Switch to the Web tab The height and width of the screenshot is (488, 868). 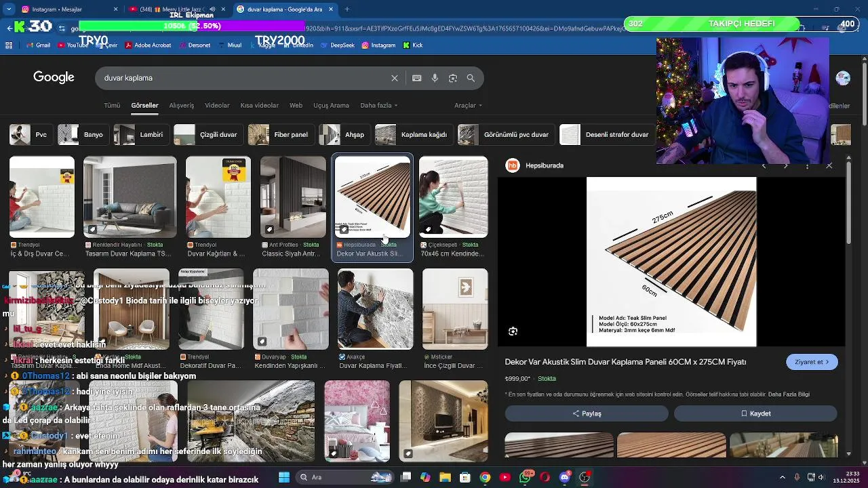[296, 106]
